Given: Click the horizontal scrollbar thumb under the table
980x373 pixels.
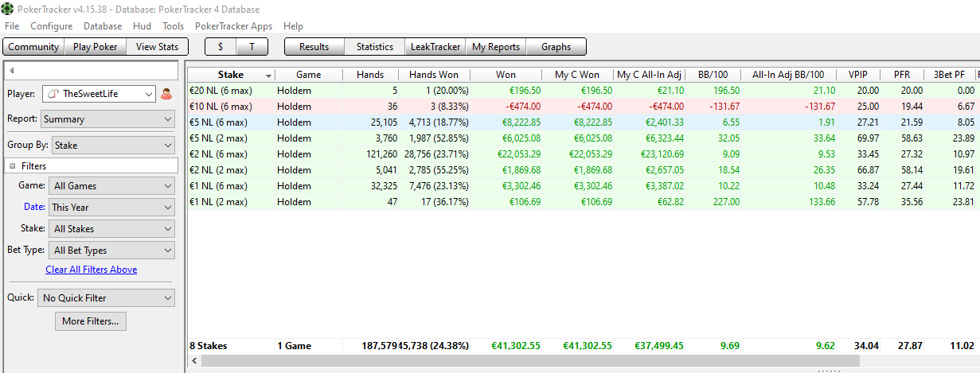Looking at the screenshot, I should point(530,361).
